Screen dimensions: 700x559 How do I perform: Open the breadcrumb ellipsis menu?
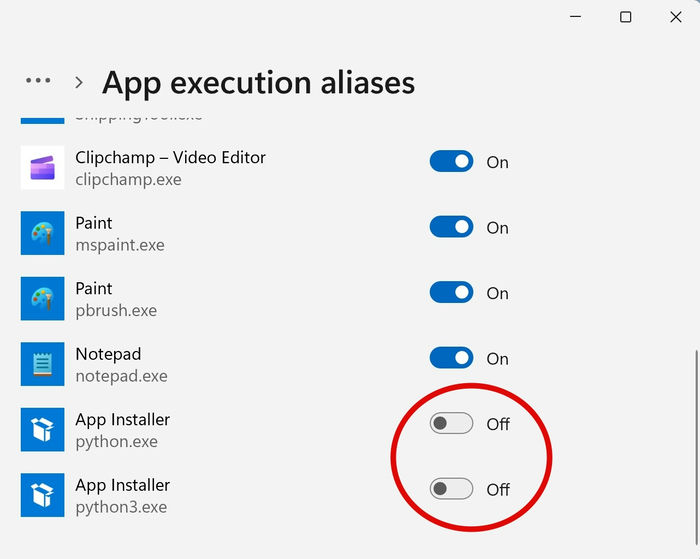pyautogui.click(x=38, y=81)
